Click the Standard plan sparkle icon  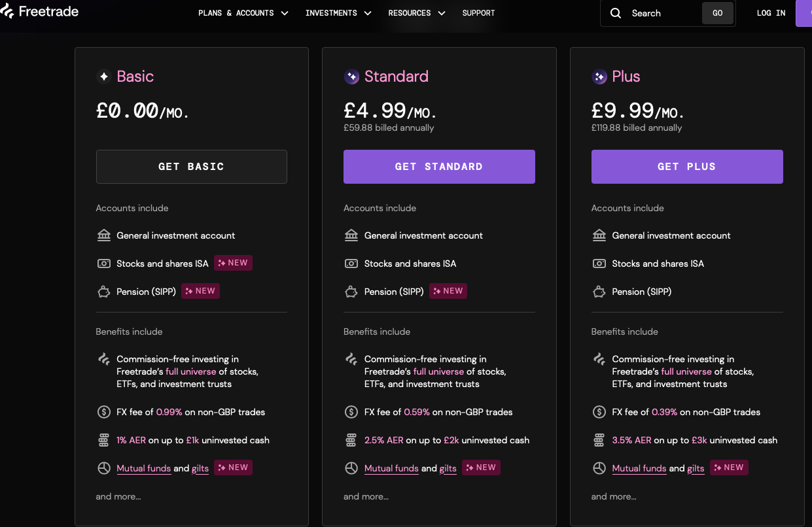pos(351,77)
